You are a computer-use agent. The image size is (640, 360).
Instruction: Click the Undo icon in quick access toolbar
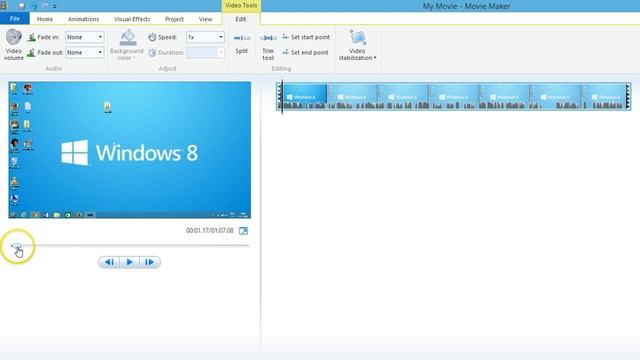34,6
